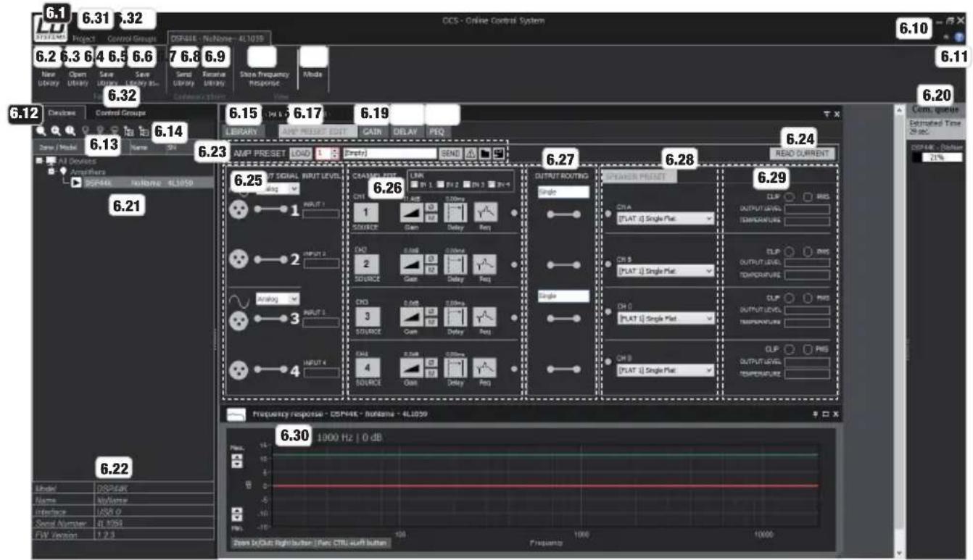This screenshot has width=973, height=560.
Task: Click the CH4 SOURCE button labeled 4
Action: (x=366, y=369)
